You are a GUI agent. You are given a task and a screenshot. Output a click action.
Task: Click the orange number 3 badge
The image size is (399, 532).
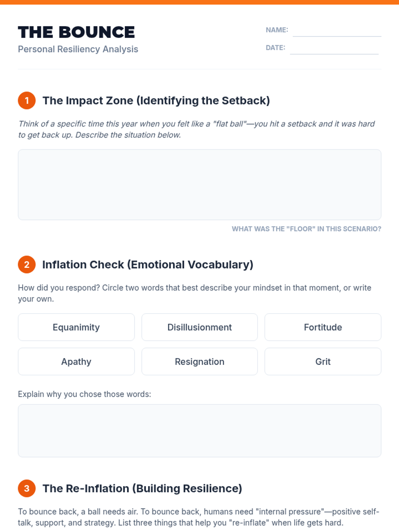coord(27,488)
